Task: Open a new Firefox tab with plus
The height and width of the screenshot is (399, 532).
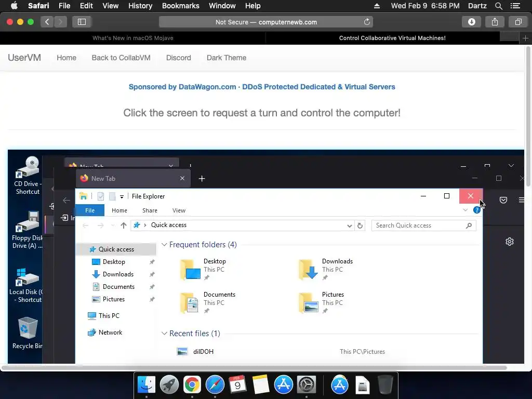Action: click(x=202, y=179)
